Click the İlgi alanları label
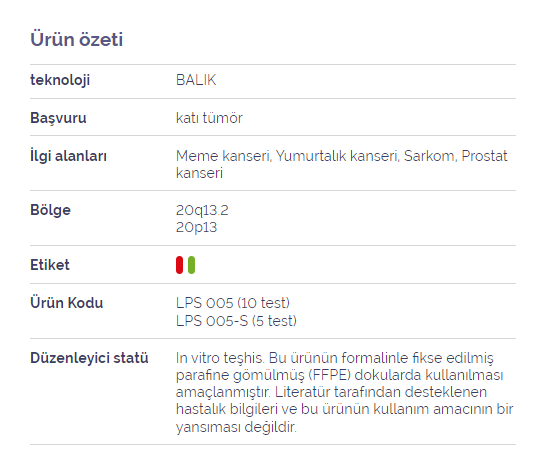 pyautogui.click(x=69, y=156)
